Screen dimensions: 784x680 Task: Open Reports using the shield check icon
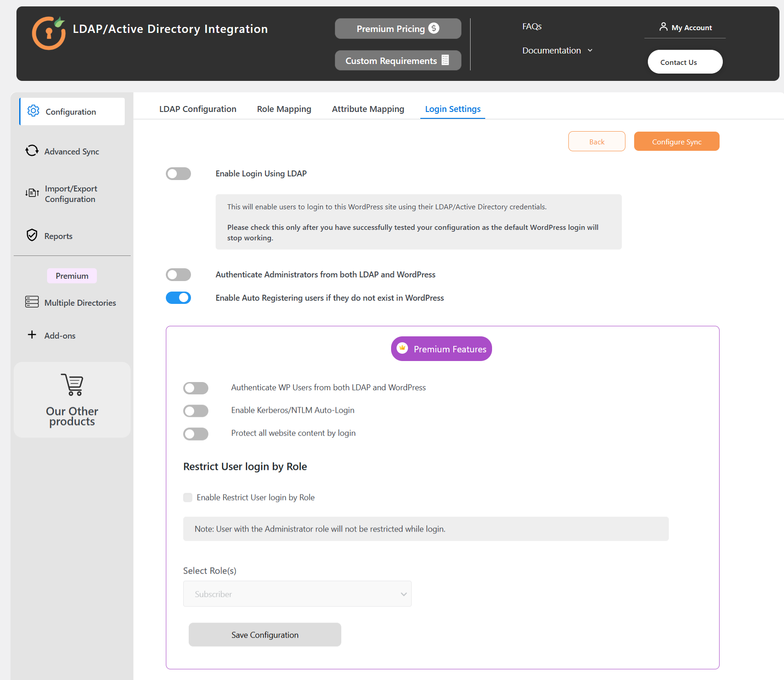pyautogui.click(x=32, y=235)
